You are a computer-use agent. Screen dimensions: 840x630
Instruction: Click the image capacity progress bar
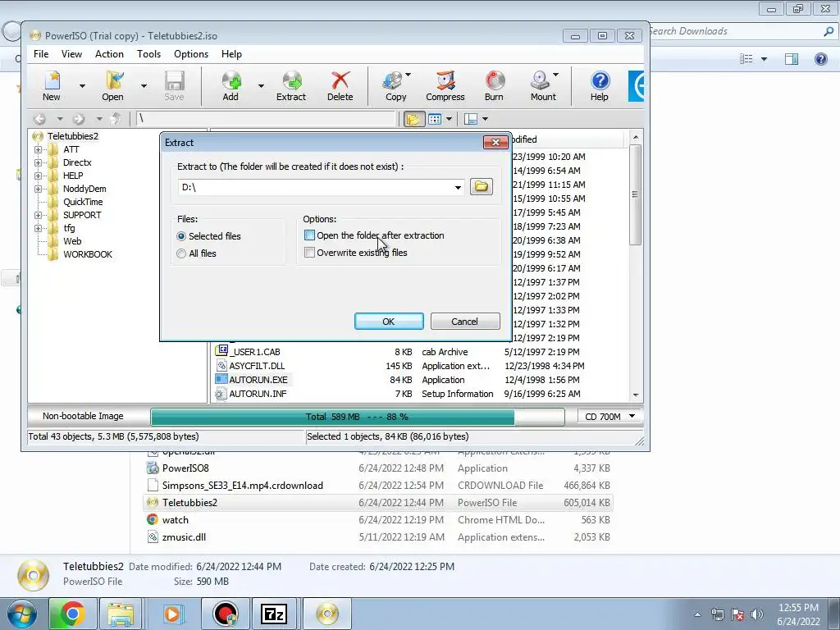358,416
